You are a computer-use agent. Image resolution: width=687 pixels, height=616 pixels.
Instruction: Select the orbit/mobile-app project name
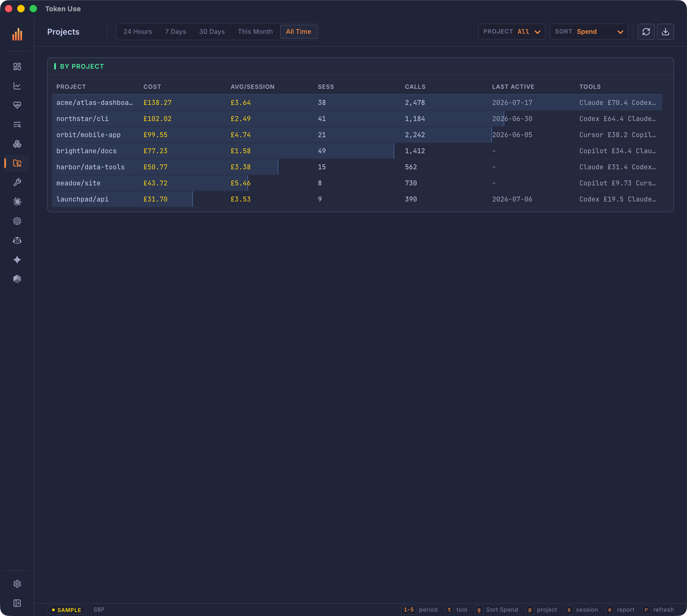(x=88, y=135)
